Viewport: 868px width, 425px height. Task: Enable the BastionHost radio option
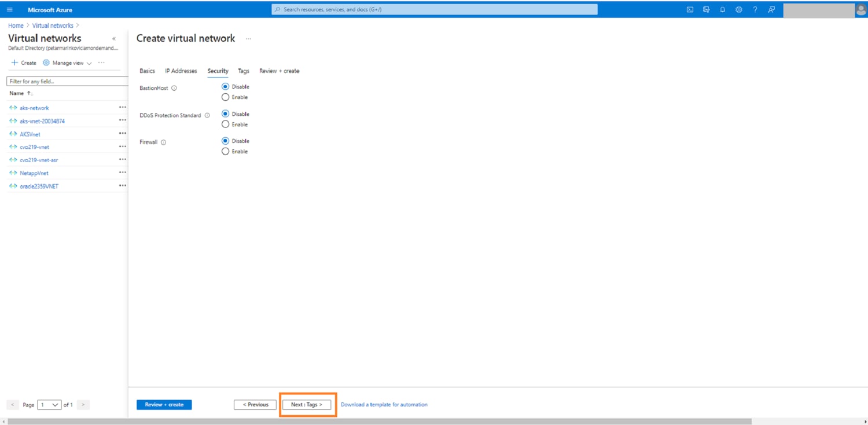point(226,97)
